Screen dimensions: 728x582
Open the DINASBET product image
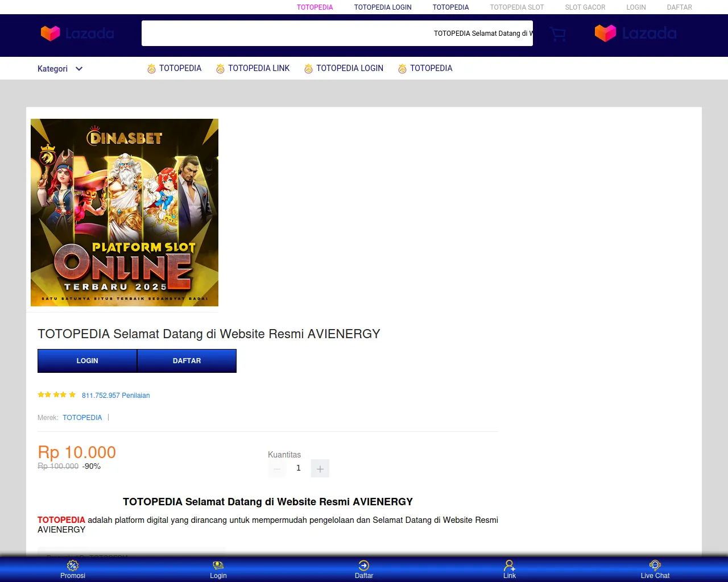point(125,213)
